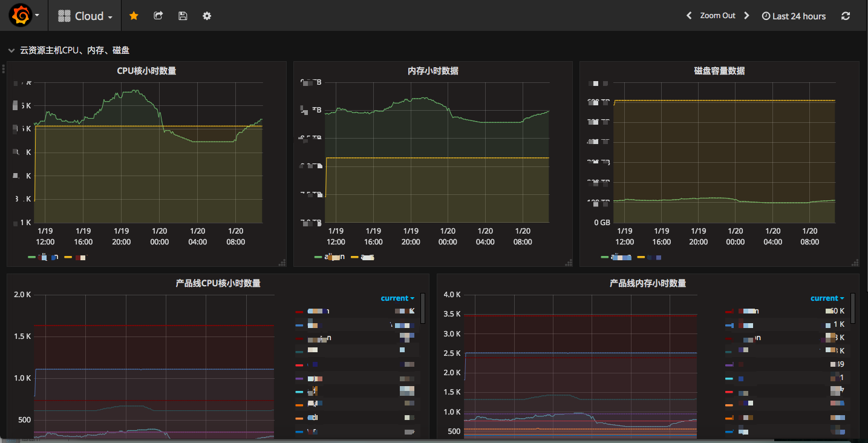Open dashboard settings gear menu
868x443 pixels.
click(x=207, y=16)
